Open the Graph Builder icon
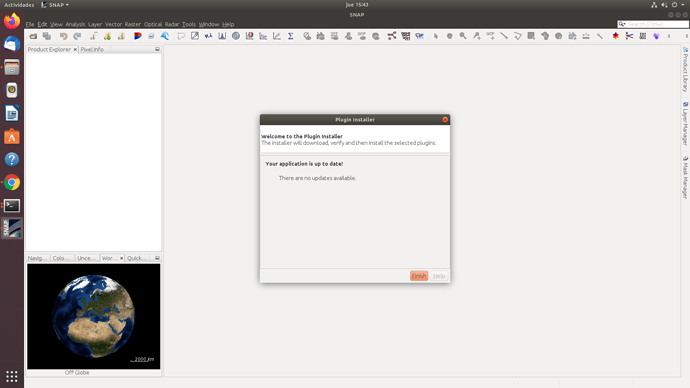The height and width of the screenshot is (388, 690). pos(392,36)
